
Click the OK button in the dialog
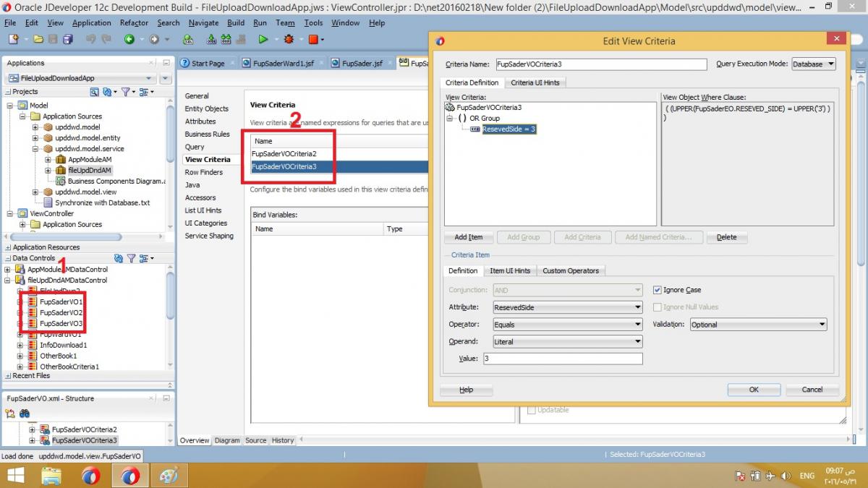pyautogui.click(x=753, y=390)
